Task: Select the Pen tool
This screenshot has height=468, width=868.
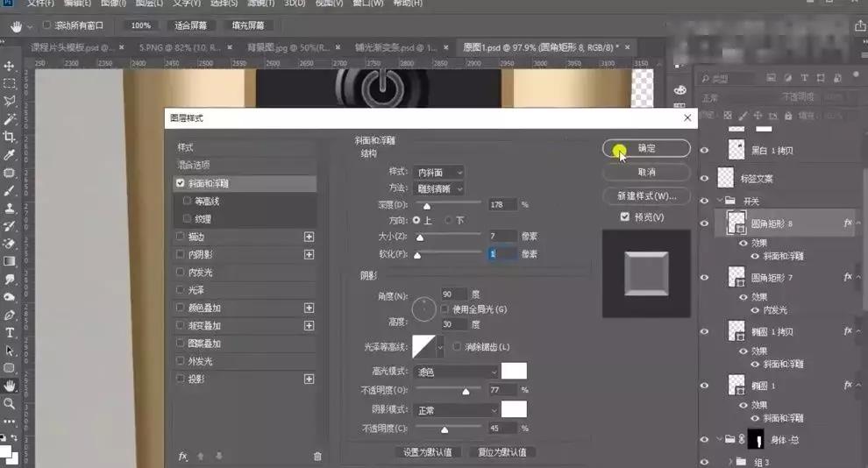Action: point(10,315)
